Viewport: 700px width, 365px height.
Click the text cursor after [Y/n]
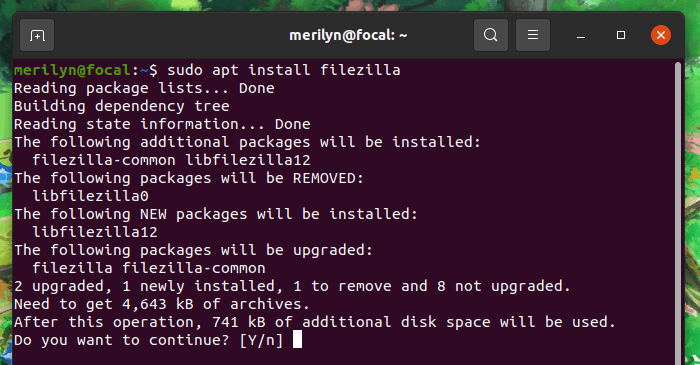point(297,340)
